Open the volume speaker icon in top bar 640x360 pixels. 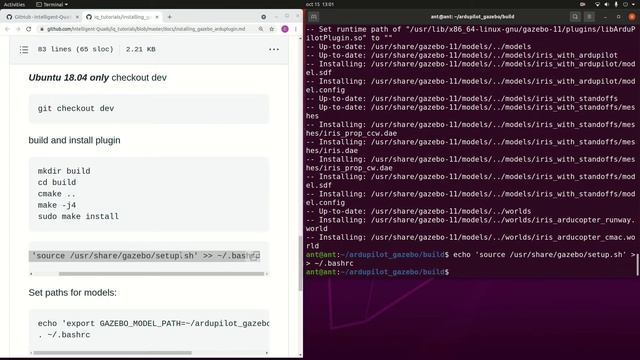[x=607, y=4]
